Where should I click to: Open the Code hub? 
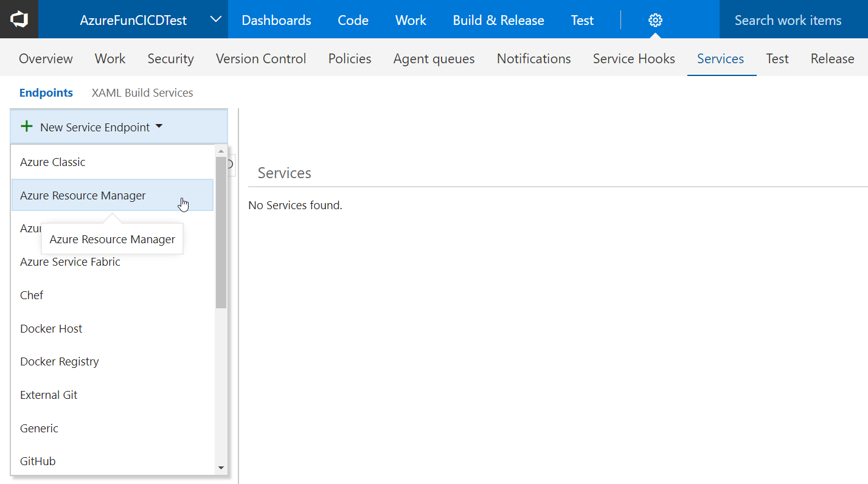click(353, 20)
